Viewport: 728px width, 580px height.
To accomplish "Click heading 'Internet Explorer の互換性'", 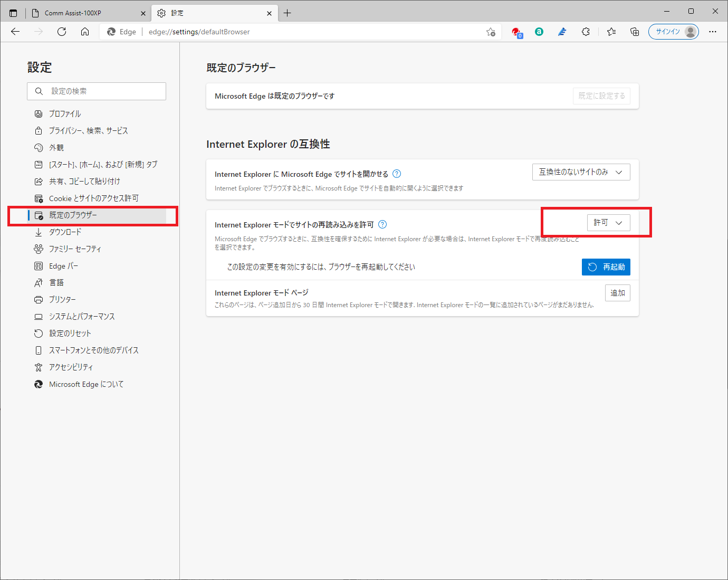I will coord(268,144).
